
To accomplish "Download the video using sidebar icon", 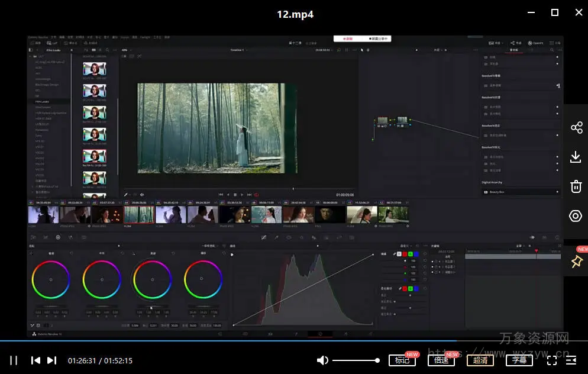I will click(x=576, y=157).
